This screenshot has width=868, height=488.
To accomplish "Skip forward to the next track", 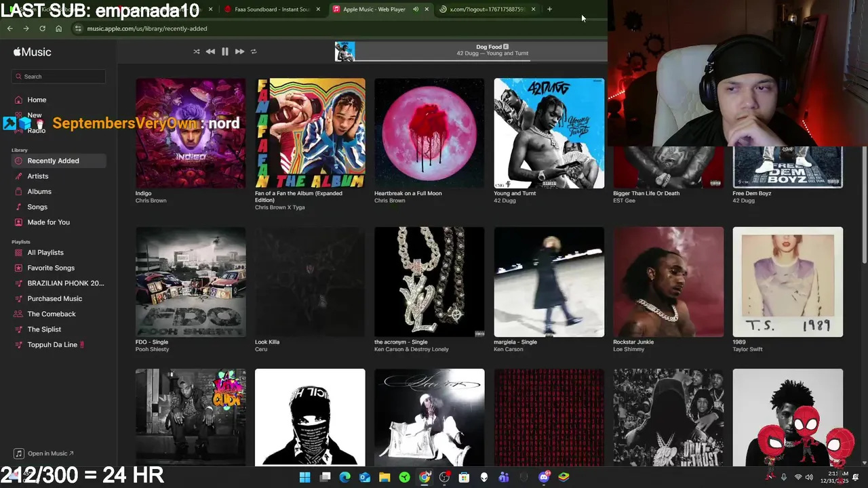I will [239, 52].
